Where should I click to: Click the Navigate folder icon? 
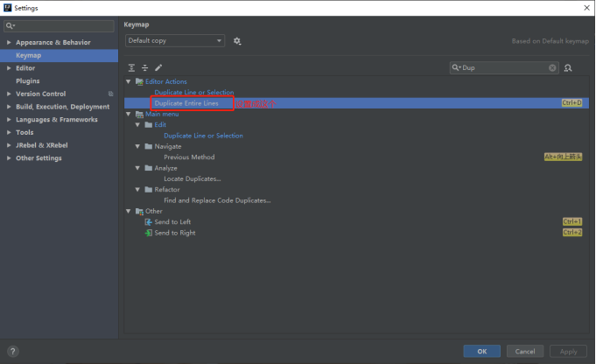[x=149, y=147]
